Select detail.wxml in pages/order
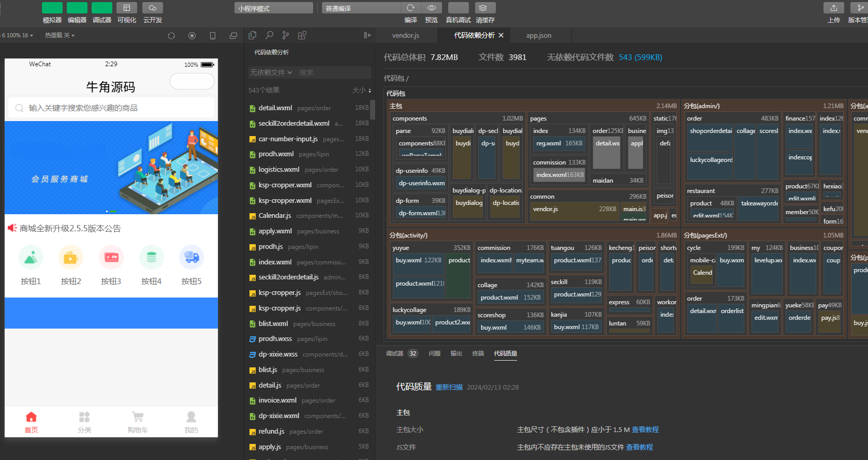868x460 pixels. click(310, 108)
